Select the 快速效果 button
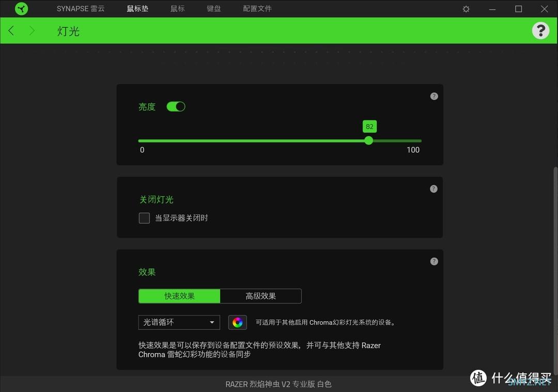The width and height of the screenshot is (558, 392). coord(179,296)
